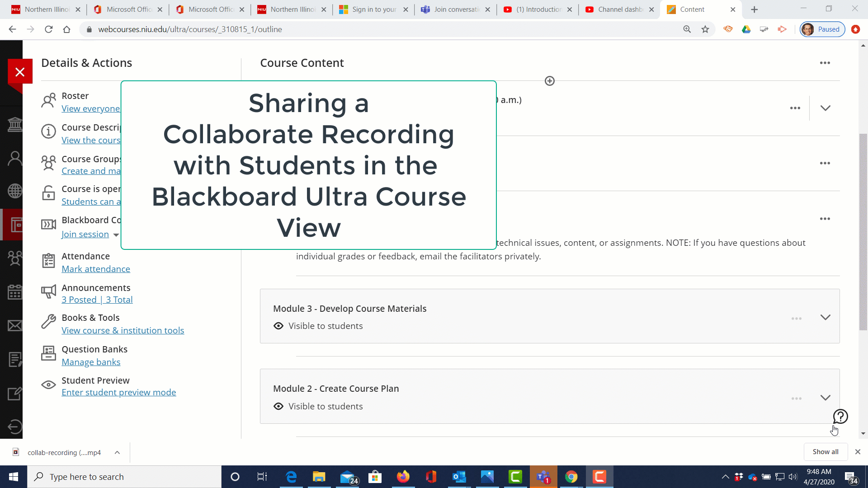
Task: Open Course Content header options menu
Action: 825,63
